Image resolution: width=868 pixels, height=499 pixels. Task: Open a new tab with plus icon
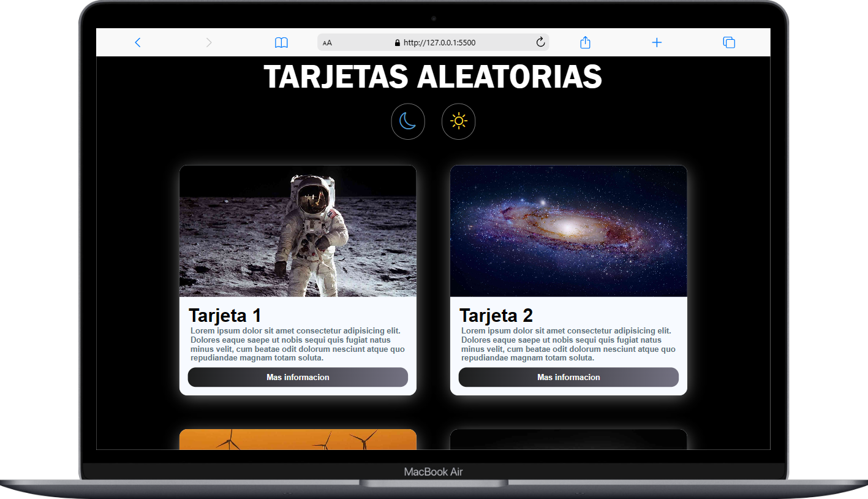[656, 42]
